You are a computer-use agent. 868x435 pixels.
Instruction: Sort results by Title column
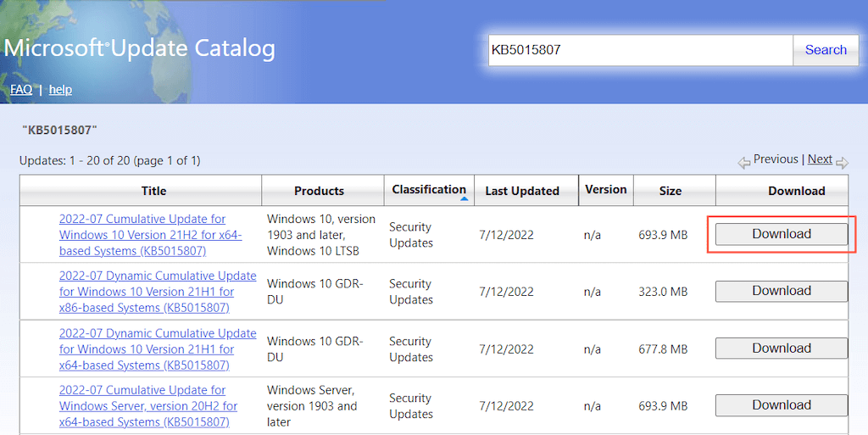click(x=153, y=191)
